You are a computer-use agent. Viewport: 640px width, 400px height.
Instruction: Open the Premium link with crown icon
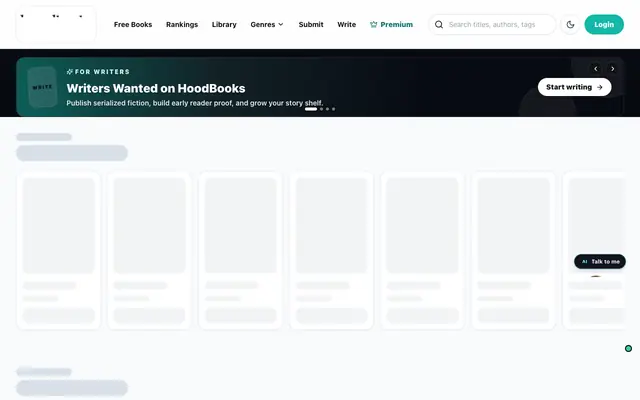(391, 24)
